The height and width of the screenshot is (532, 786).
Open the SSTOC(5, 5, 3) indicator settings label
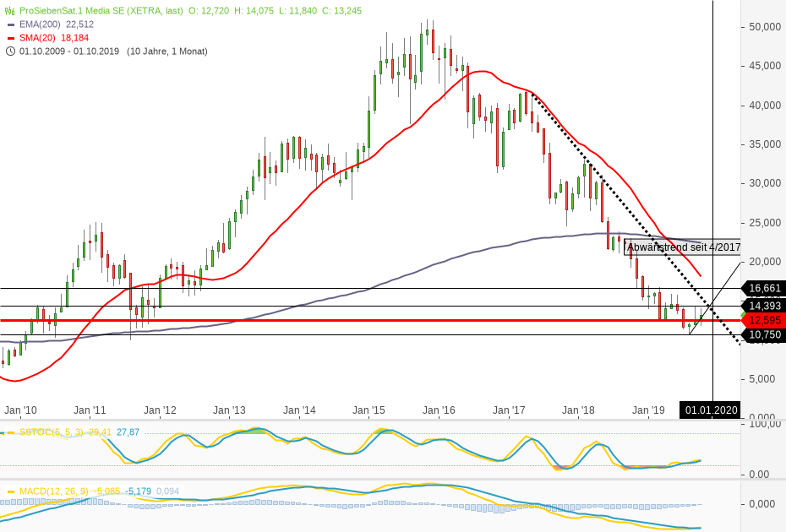point(52,432)
